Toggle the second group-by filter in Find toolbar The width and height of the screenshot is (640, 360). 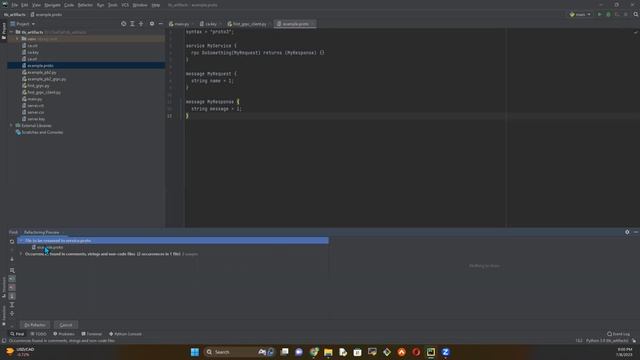12,287
